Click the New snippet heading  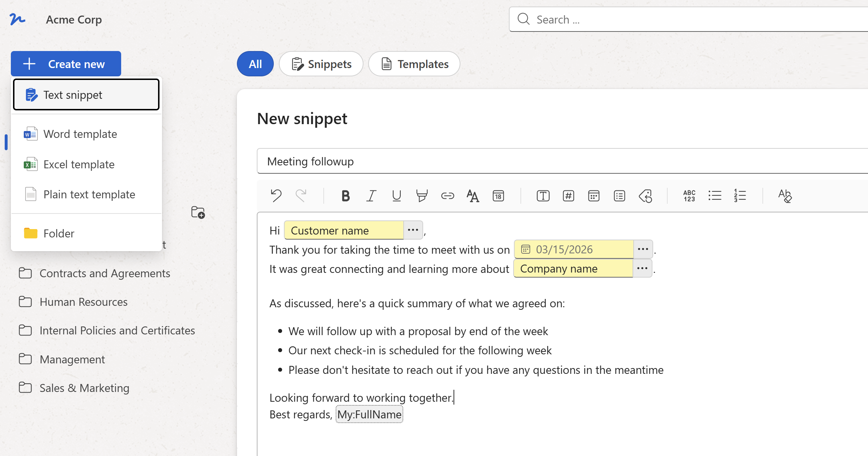pos(302,119)
